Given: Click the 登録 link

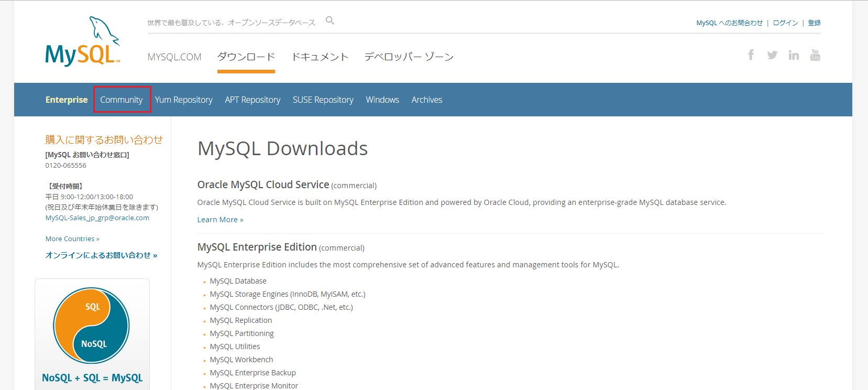Looking at the screenshot, I should tap(814, 23).
